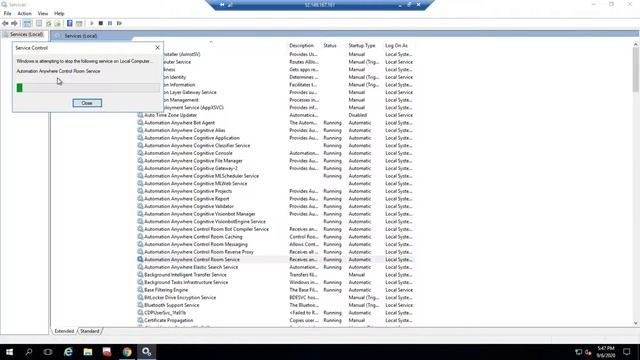Sort by the Startup Type column header
The image size is (640, 360).
click(x=362, y=46)
